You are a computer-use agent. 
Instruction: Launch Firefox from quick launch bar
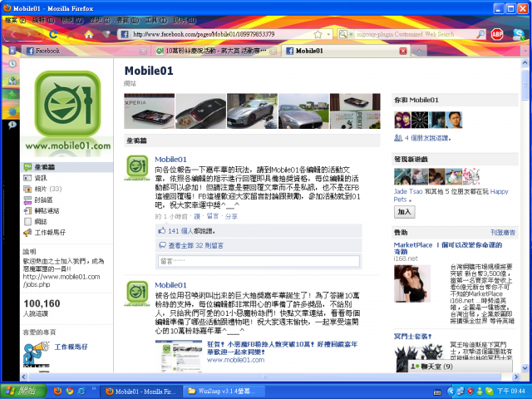57,391
